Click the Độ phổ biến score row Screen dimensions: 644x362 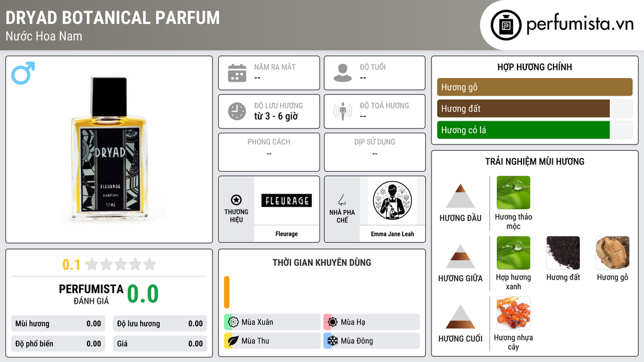coord(58,344)
